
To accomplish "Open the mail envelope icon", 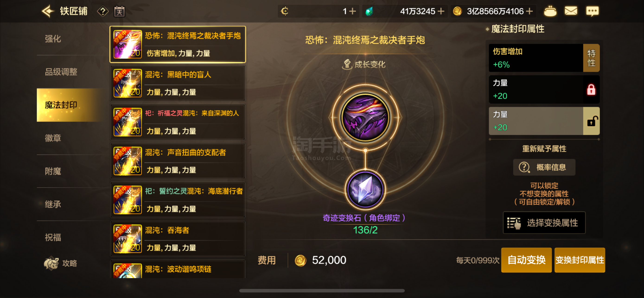I will click(x=571, y=11).
